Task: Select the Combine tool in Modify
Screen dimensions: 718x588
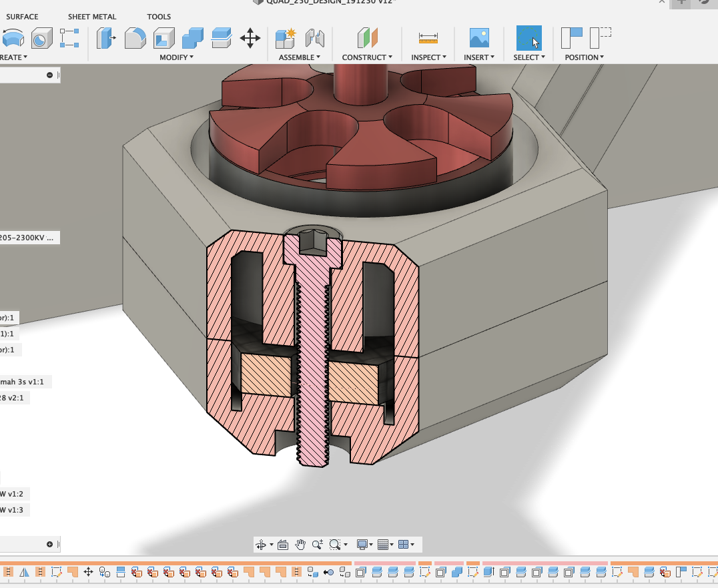Action: coord(193,38)
